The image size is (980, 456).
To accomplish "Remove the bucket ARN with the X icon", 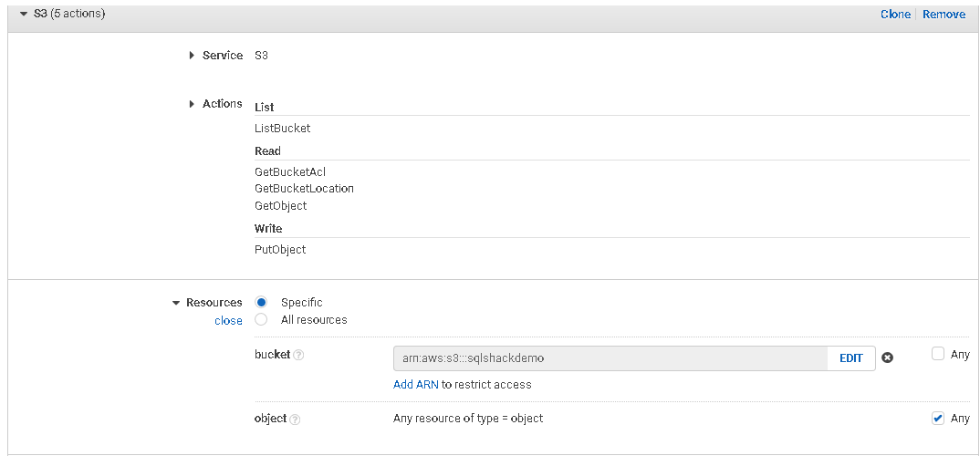I will click(x=887, y=358).
